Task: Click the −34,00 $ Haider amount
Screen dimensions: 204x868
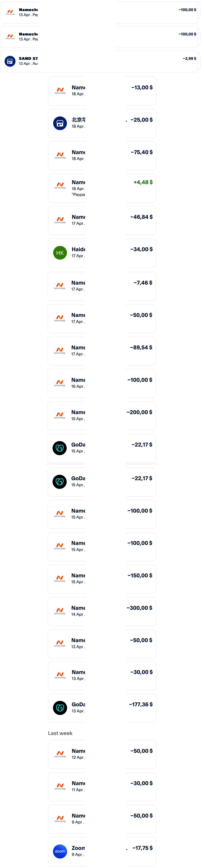Action: pyautogui.click(x=142, y=249)
